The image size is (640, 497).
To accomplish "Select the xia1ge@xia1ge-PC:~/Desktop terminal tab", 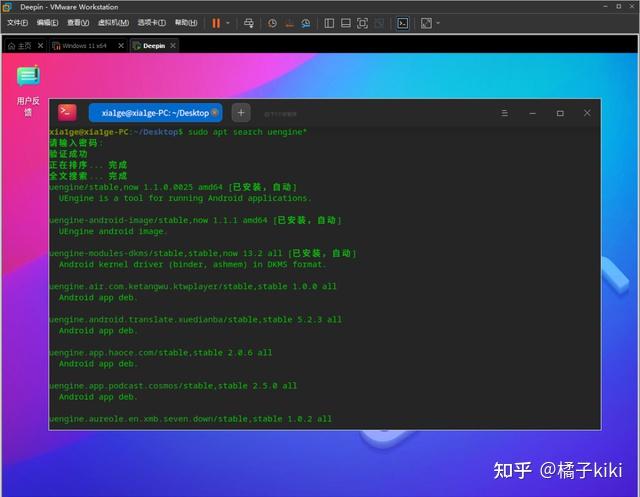I will [156, 113].
